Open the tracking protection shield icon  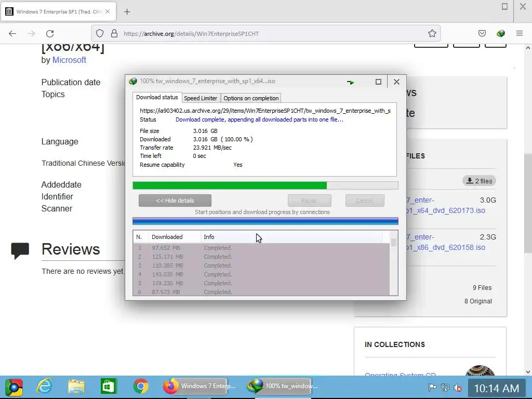[99, 33]
